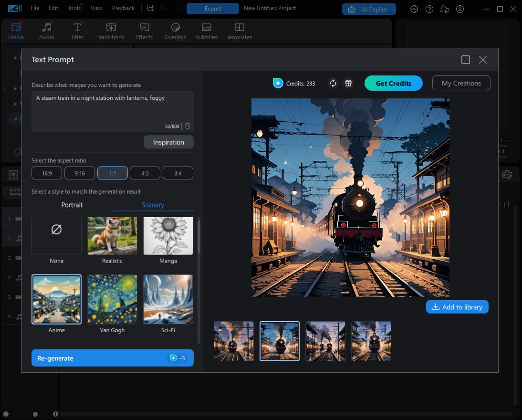The image size is (522, 420).
Task: Click the Subtitles room icon
Action: [206, 31]
